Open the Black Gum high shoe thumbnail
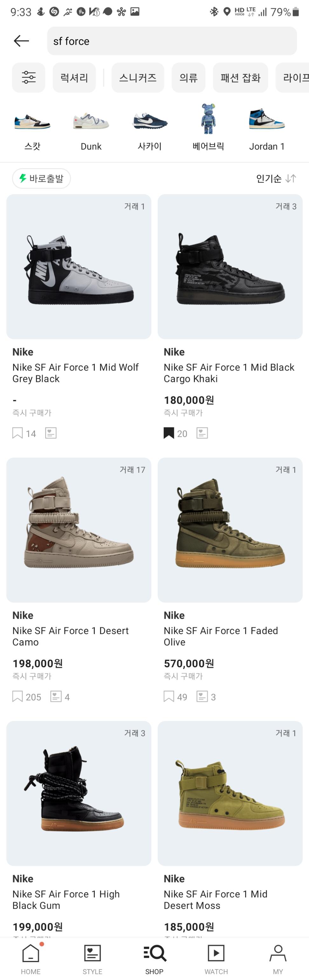The image size is (309, 980). tap(79, 793)
